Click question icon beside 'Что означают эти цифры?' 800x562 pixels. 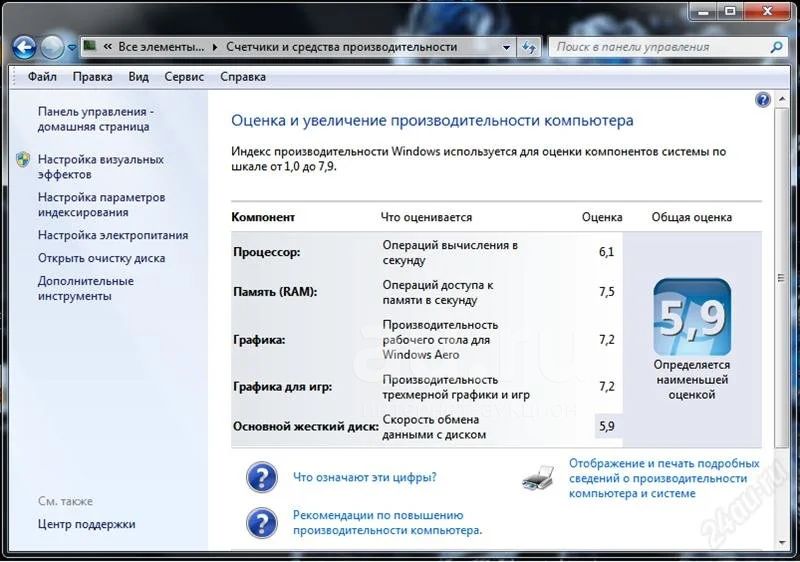(262, 477)
